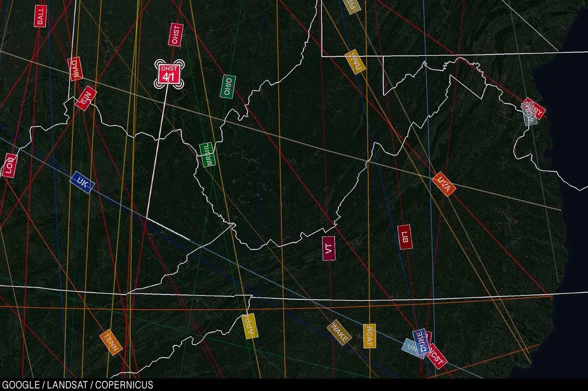Image resolution: width=588 pixels, height=391 pixels.
Task: Click the red NCST marker
Action: tap(436, 357)
